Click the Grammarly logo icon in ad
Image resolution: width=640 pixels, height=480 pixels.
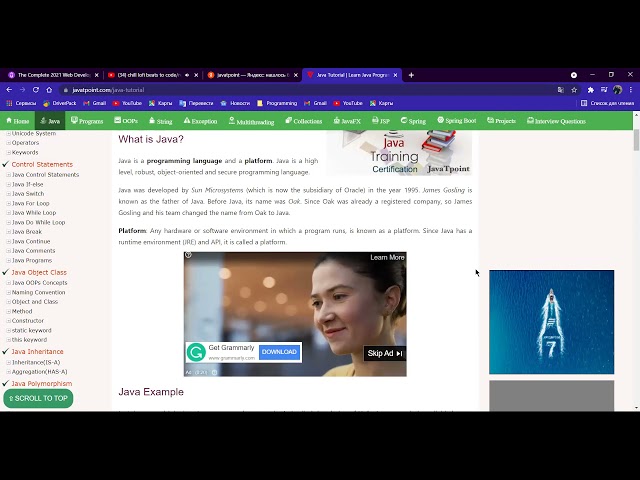[x=196, y=352]
